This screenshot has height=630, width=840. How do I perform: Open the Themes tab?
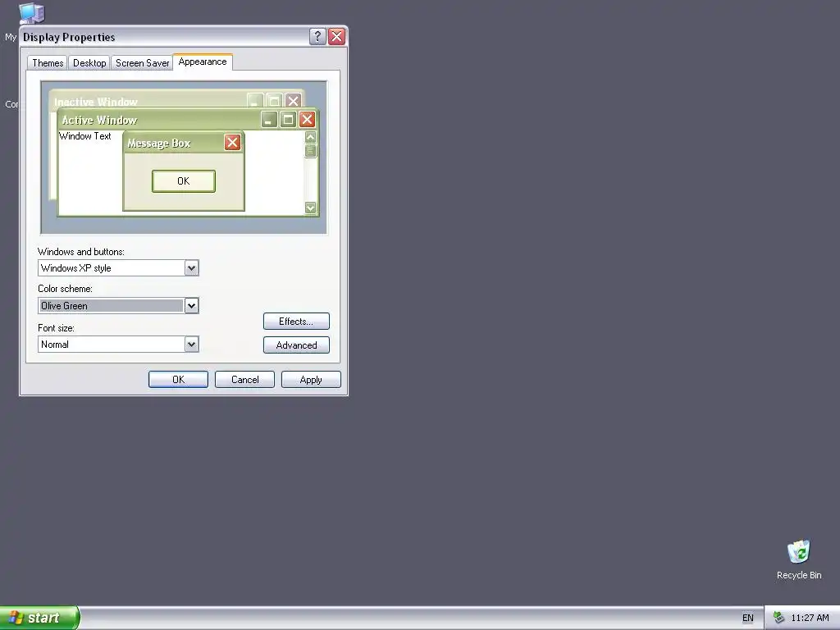click(x=48, y=63)
